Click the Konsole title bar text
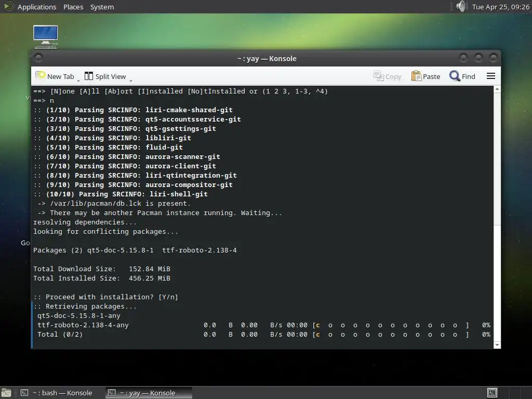This screenshot has height=399, width=532. coord(267,59)
